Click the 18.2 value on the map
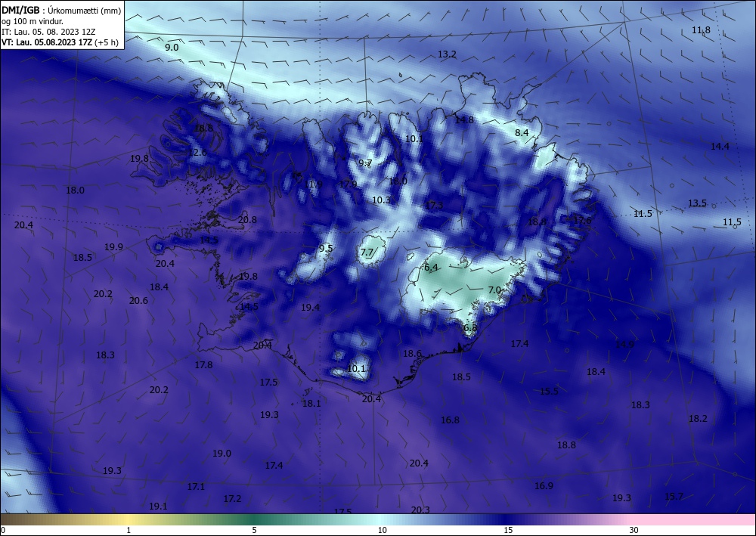756x536 pixels. [698, 418]
